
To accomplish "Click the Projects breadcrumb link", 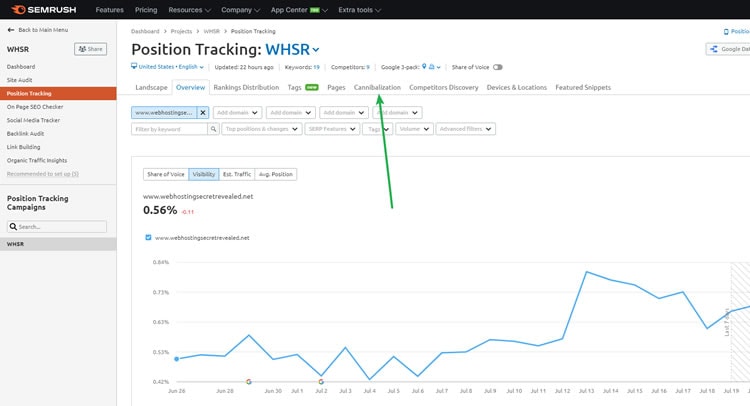I will [181, 31].
